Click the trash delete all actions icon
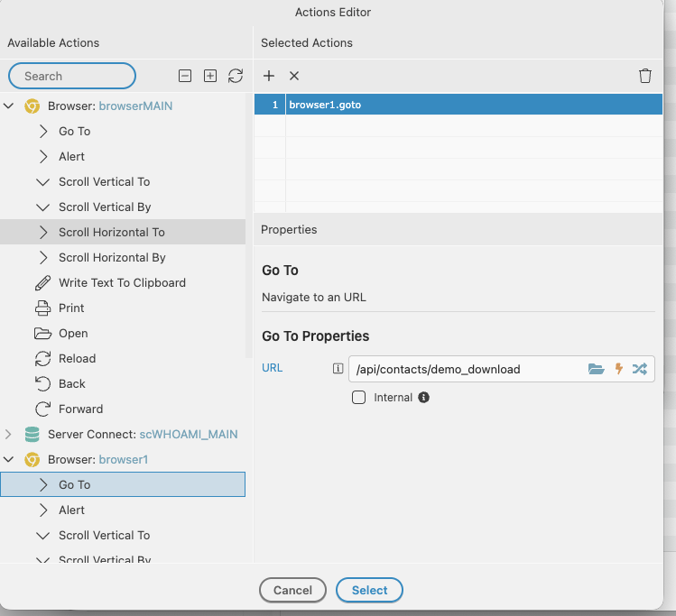The height and width of the screenshot is (616, 676). tap(644, 77)
